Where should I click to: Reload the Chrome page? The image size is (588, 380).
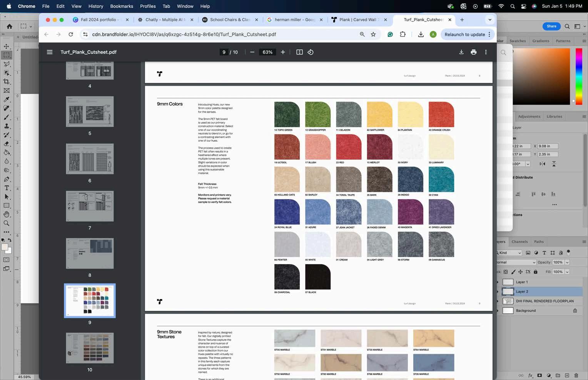click(x=71, y=34)
